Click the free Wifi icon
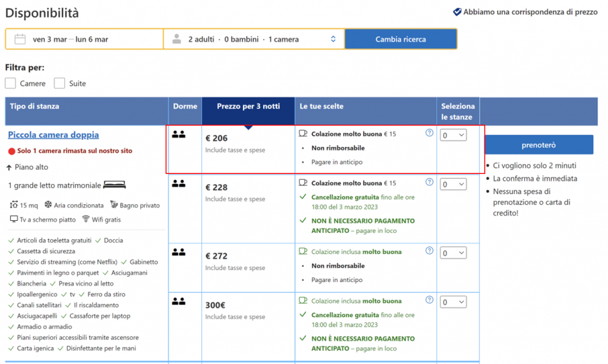The image size is (608, 364). [85, 219]
